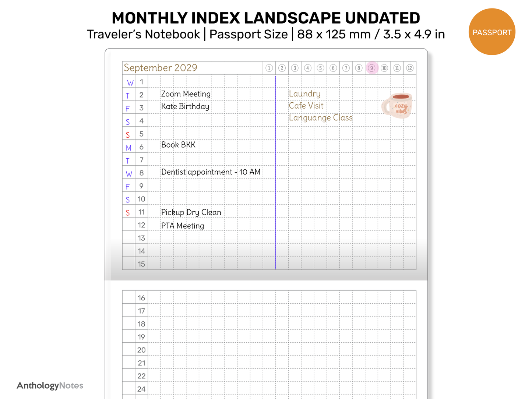Click month index circle 10
This screenshot has width=532, height=399.
click(x=384, y=68)
